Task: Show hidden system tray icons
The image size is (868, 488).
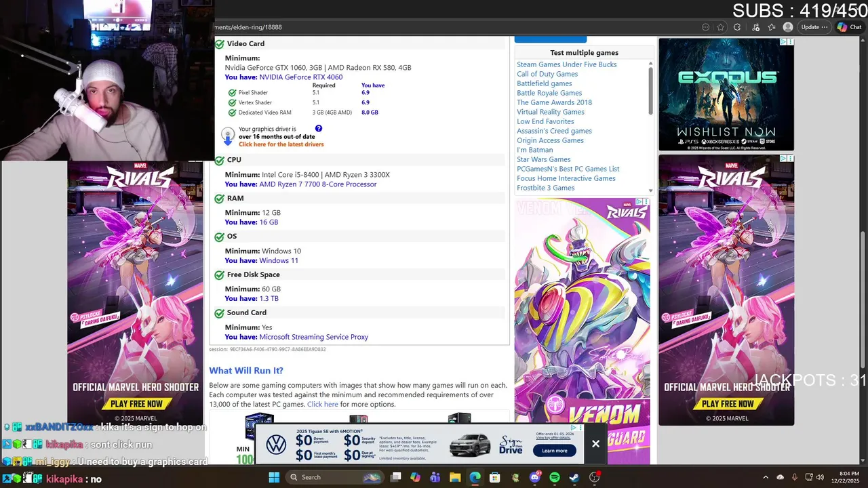Action: [x=766, y=477]
